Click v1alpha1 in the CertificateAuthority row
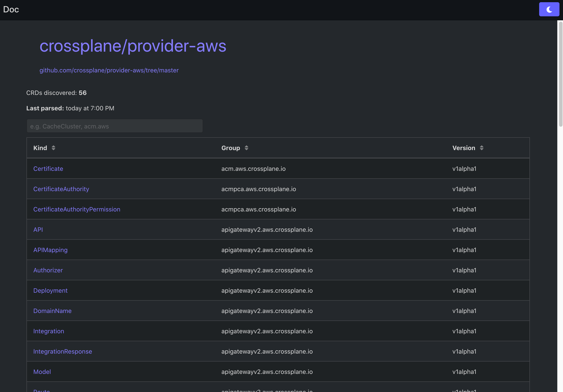The width and height of the screenshot is (563, 392). (464, 189)
